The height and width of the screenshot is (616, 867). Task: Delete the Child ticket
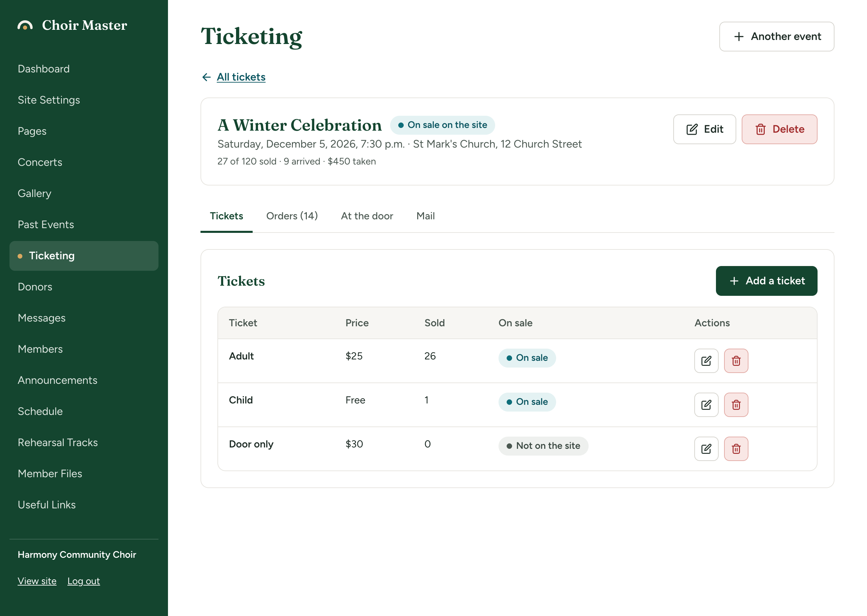click(736, 405)
